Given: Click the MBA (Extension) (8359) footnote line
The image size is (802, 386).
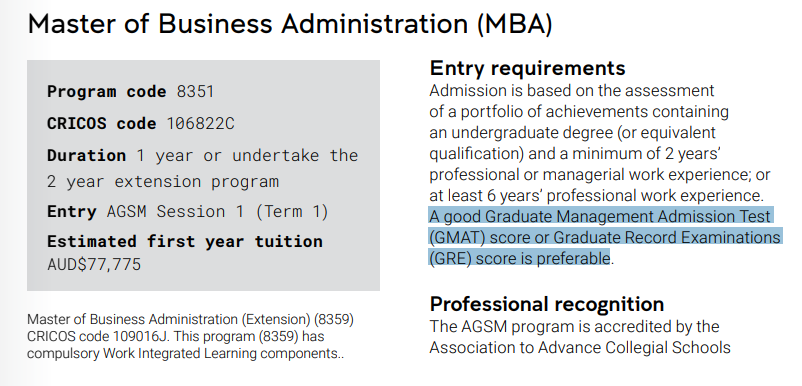Looking at the screenshot, I should 190,320.
